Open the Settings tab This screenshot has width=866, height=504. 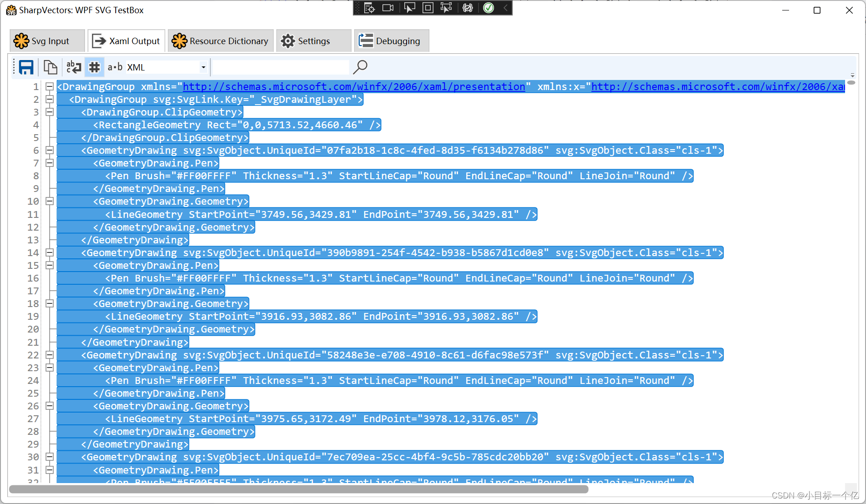coord(314,41)
